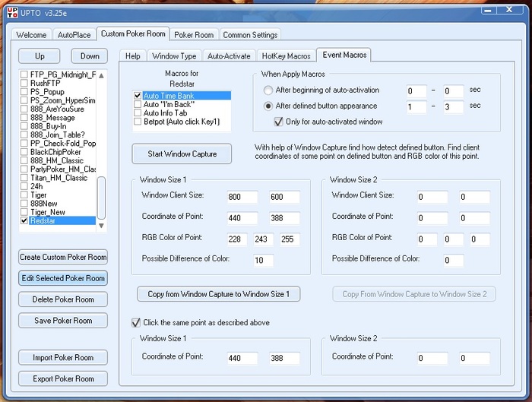Click Window Size 1 color difference field 10

click(x=263, y=260)
